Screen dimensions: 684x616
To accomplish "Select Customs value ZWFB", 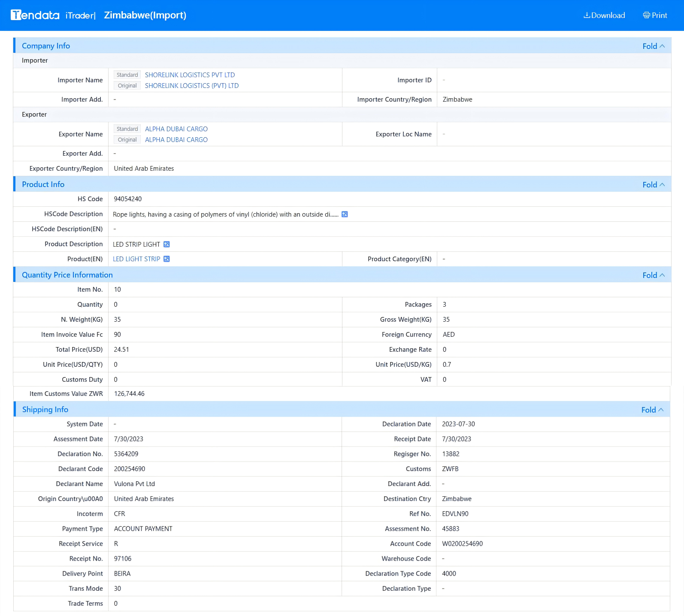I will (450, 469).
